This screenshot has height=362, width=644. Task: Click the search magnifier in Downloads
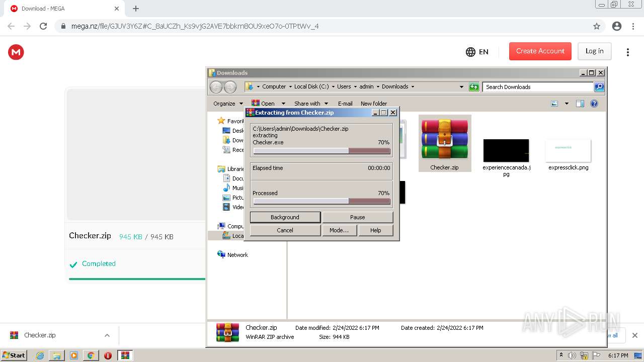(x=599, y=87)
